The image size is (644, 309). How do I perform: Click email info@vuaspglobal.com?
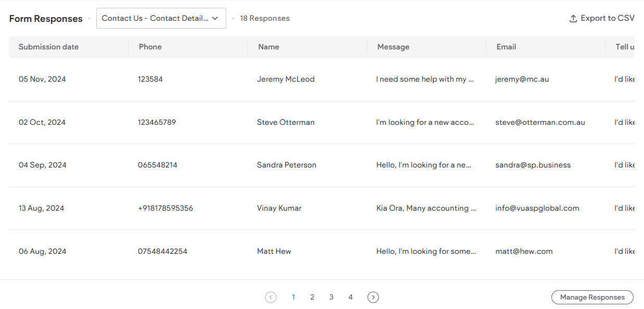(537, 208)
